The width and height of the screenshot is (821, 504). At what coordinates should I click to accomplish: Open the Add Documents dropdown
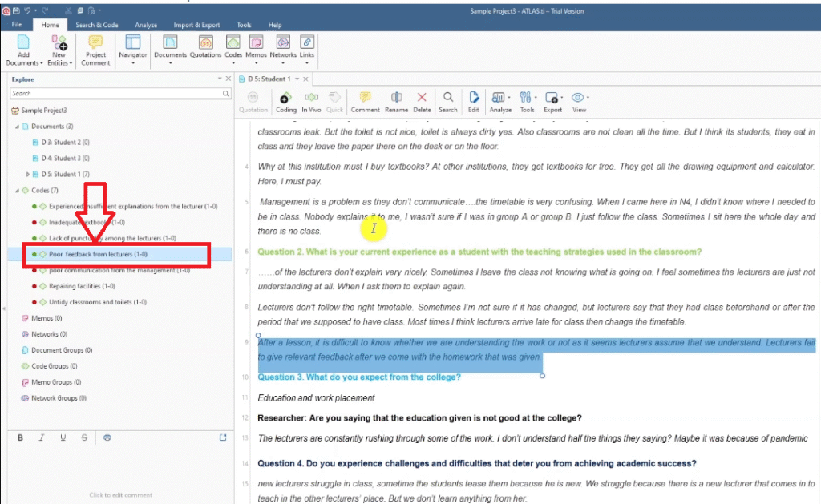click(23, 62)
